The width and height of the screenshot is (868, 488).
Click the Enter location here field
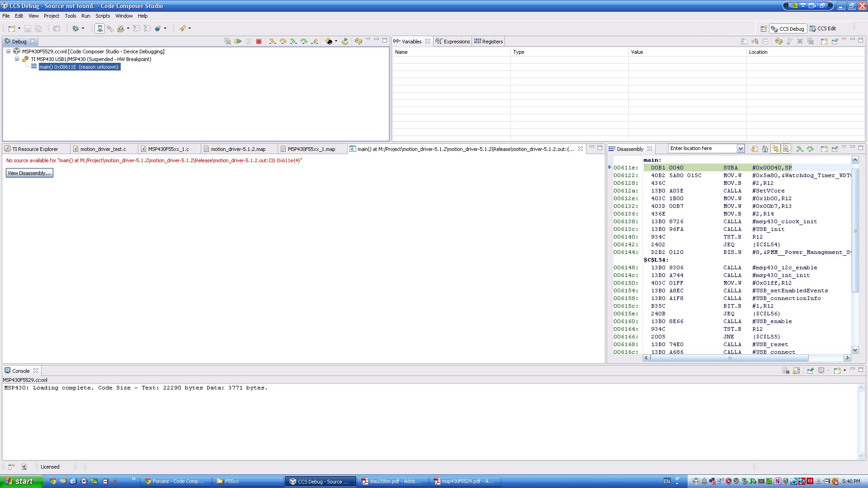pos(702,149)
